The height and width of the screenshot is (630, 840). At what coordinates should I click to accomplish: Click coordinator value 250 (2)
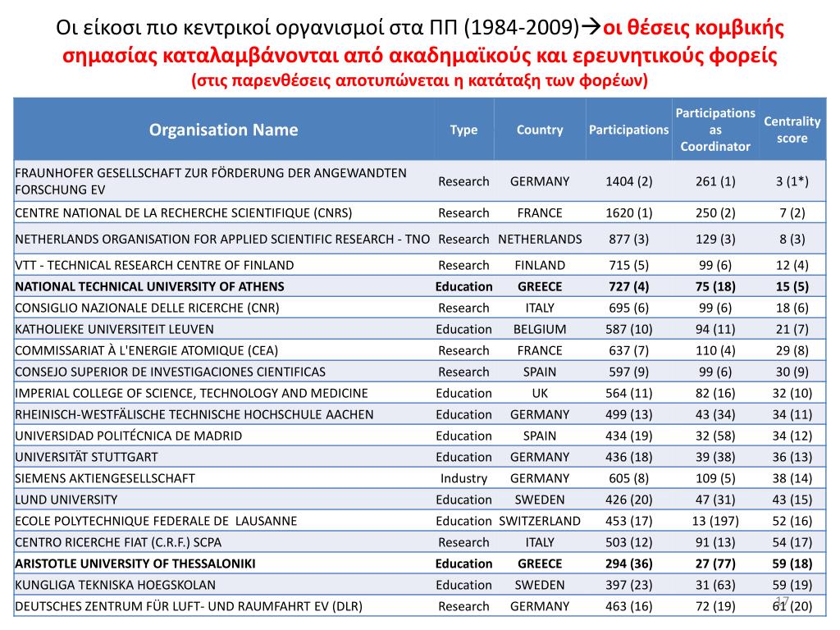click(715, 213)
